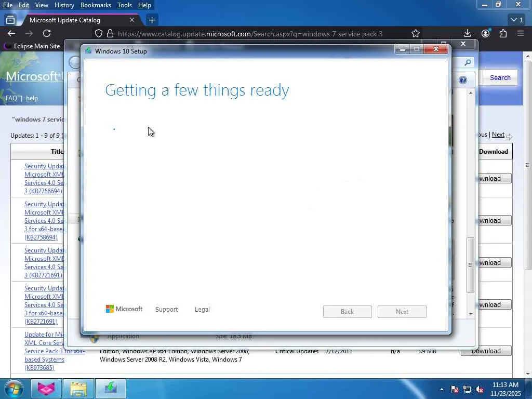Click the address bar URL field
The image size is (532, 399).
pyautogui.click(x=250, y=34)
